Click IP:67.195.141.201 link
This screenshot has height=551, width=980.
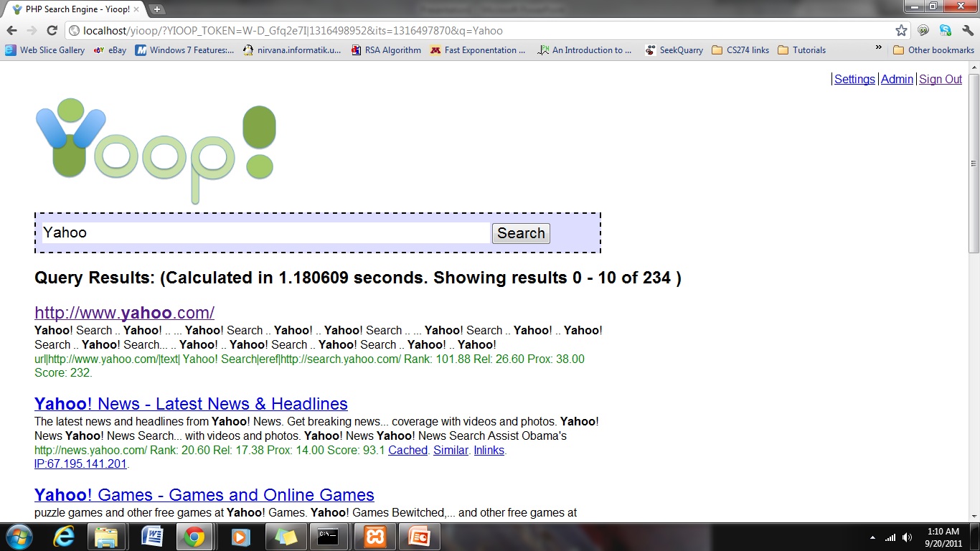[x=80, y=464]
